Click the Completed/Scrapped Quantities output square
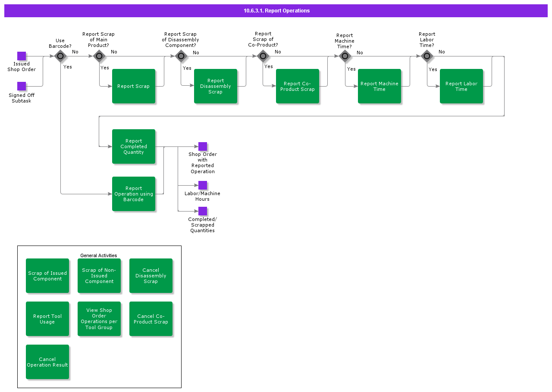The height and width of the screenshot is (392, 552). click(x=203, y=211)
